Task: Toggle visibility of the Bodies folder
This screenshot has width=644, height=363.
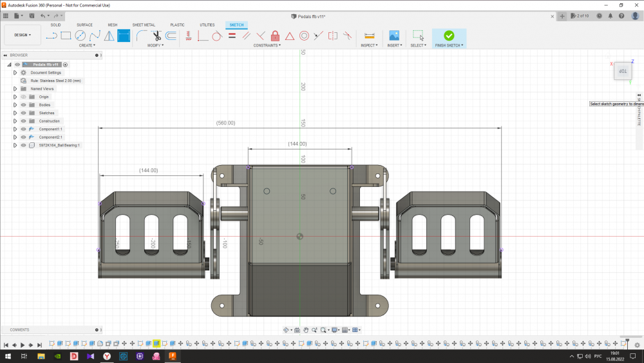Action: point(23,104)
